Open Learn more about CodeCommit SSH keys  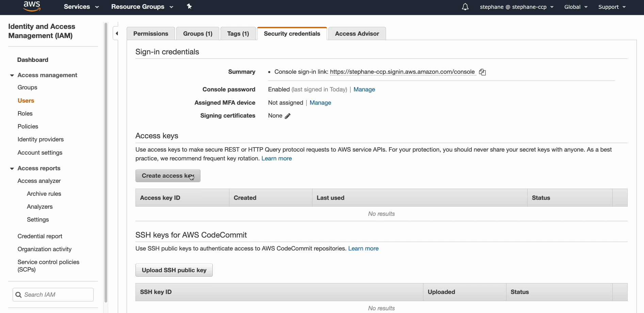(363, 248)
